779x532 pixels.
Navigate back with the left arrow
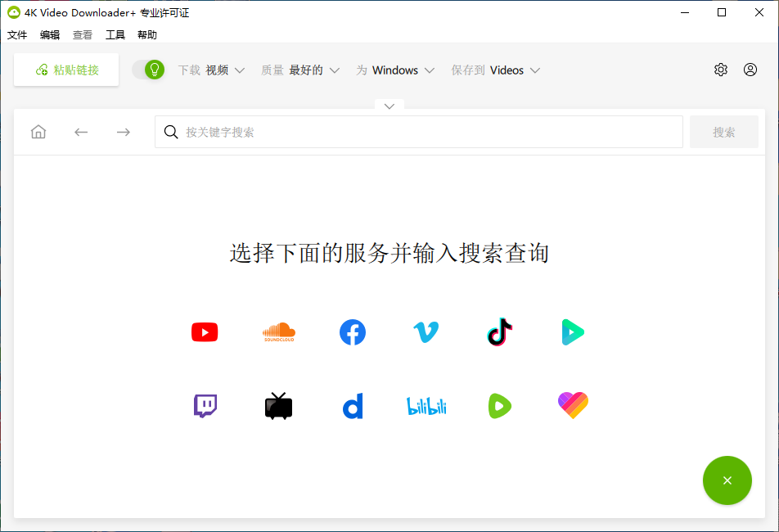pyautogui.click(x=81, y=132)
